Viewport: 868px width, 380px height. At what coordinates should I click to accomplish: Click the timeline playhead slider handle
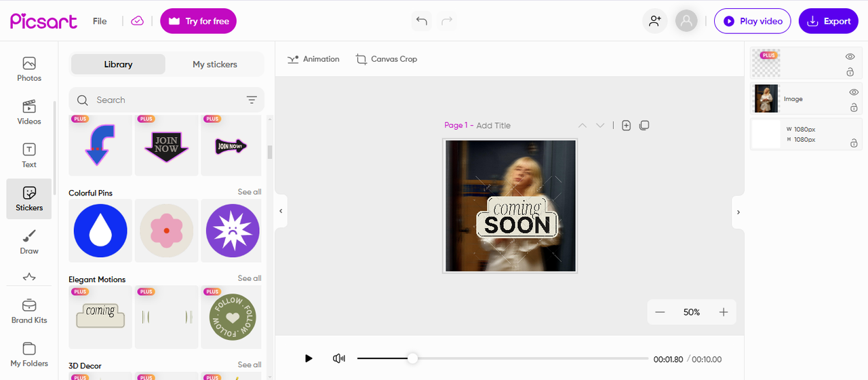point(412,358)
